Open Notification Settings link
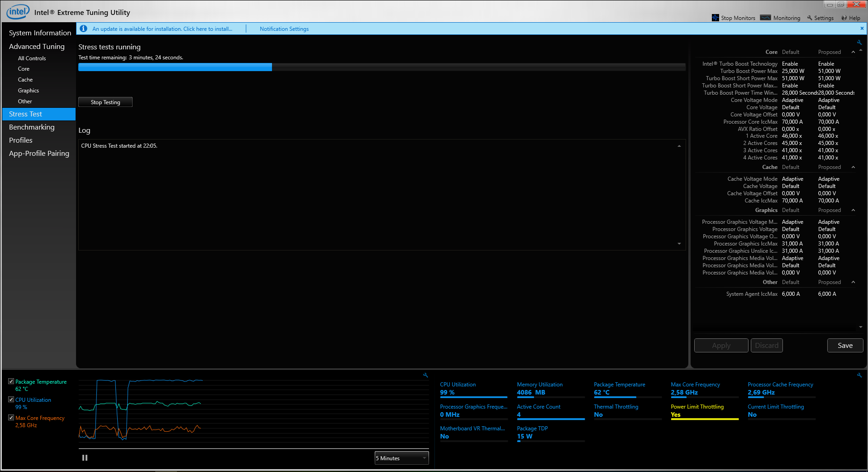This screenshot has height=472, width=868. click(284, 29)
